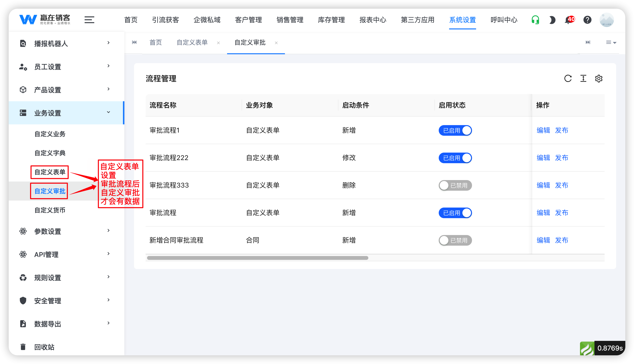Click the 规则设置 recycle icon

point(23,278)
